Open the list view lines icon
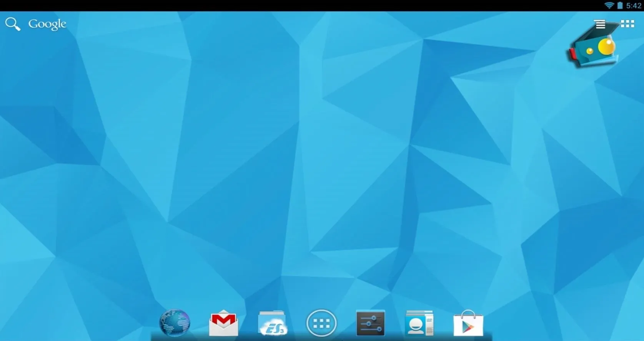The image size is (644, 341). (600, 24)
